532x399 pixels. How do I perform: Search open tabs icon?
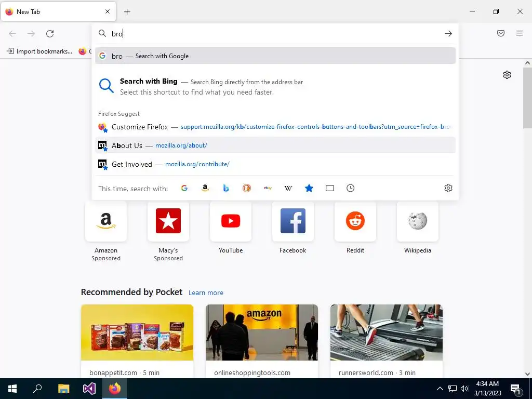click(330, 188)
